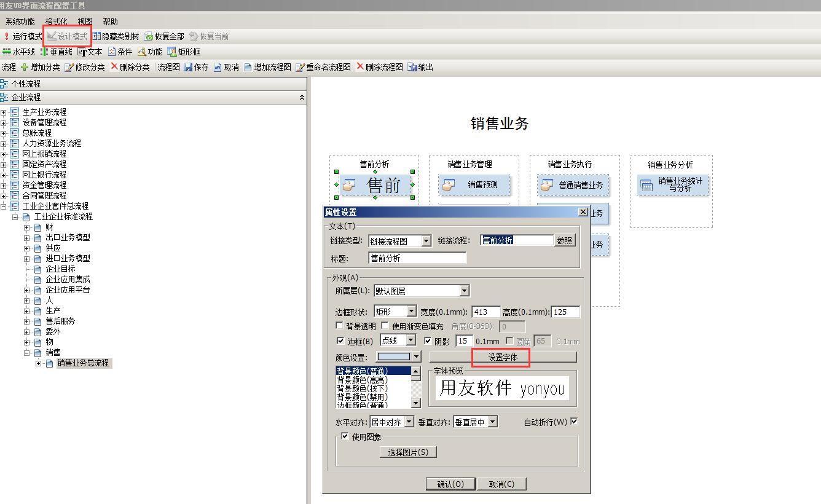Select the 企业应用集成 tree item
The image size is (821, 504).
click(x=68, y=280)
